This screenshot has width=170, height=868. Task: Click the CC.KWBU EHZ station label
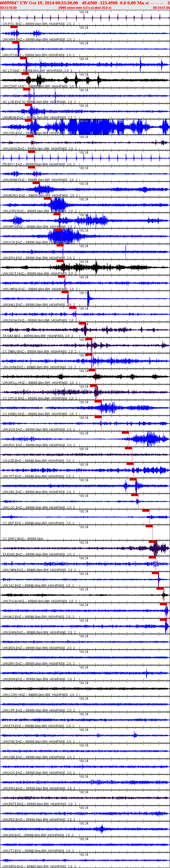[13, 414]
